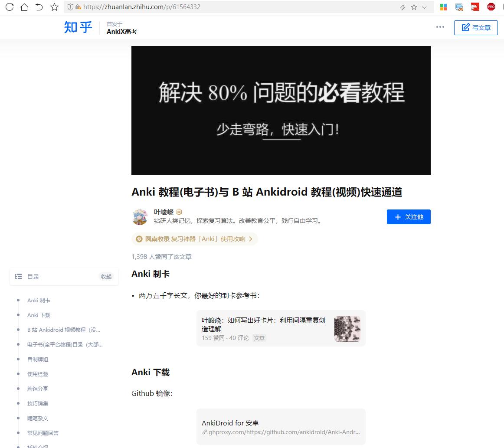This screenshot has width=504, height=448.
Task: Click the Microsoft four-square extension icon
Action: point(443,7)
